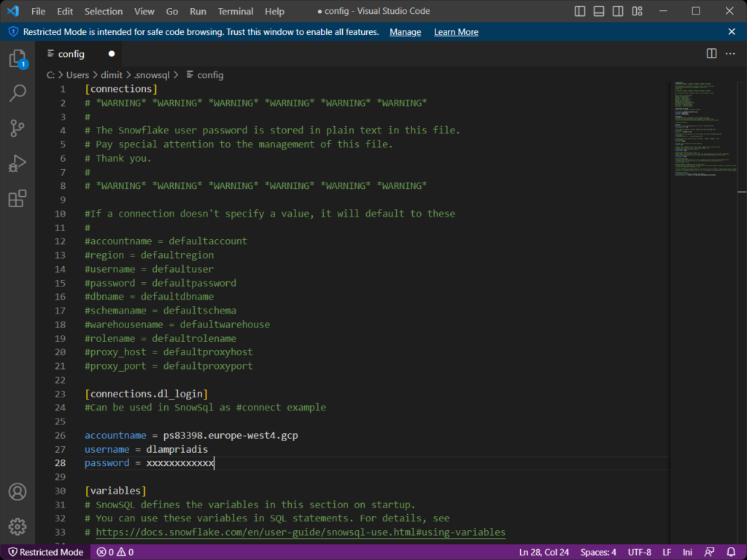Image resolution: width=747 pixels, height=560 pixels.
Task: Click the password value xxxxxxxxxxxx
Action: (x=180, y=463)
